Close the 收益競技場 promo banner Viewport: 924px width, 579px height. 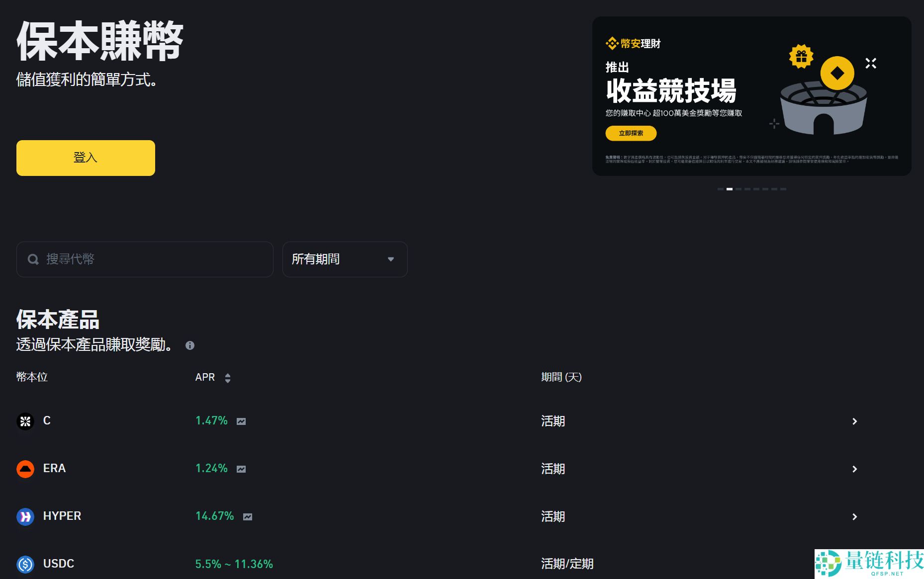click(x=871, y=63)
